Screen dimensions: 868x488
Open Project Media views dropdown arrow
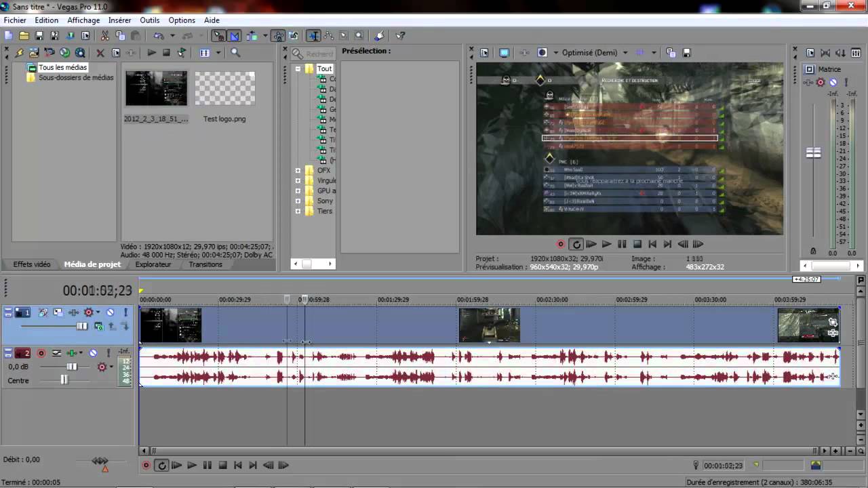[218, 52]
